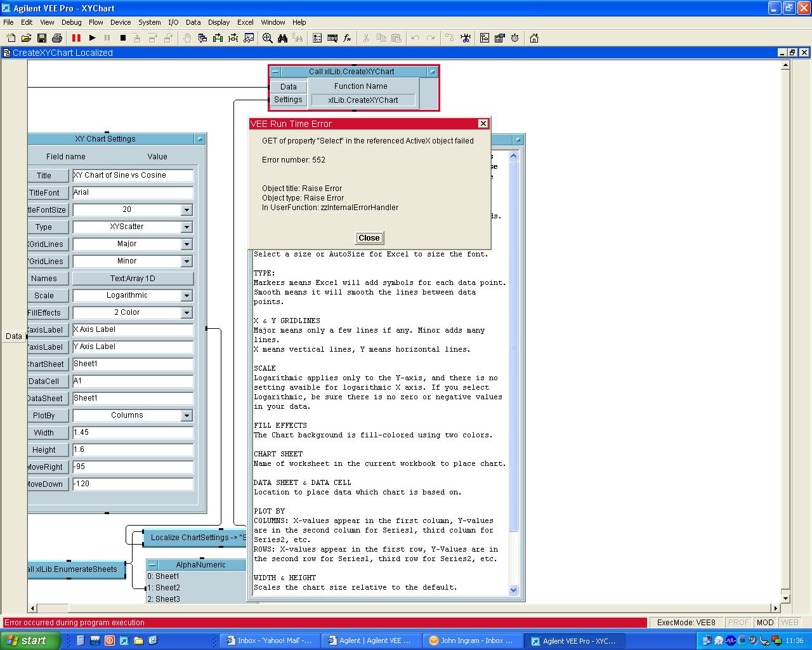The height and width of the screenshot is (650, 812).
Task: Open the fx Function browser icon
Action: pos(347,38)
